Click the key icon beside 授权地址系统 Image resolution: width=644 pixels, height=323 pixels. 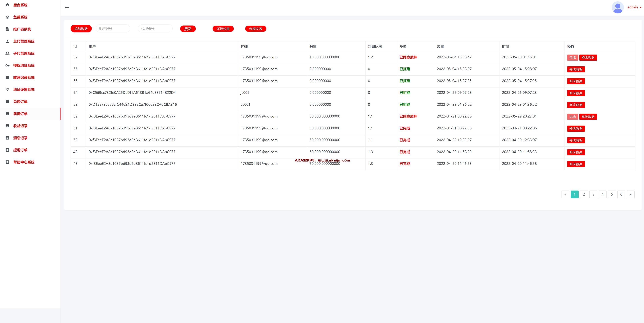pyautogui.click(x=8, y=65)
